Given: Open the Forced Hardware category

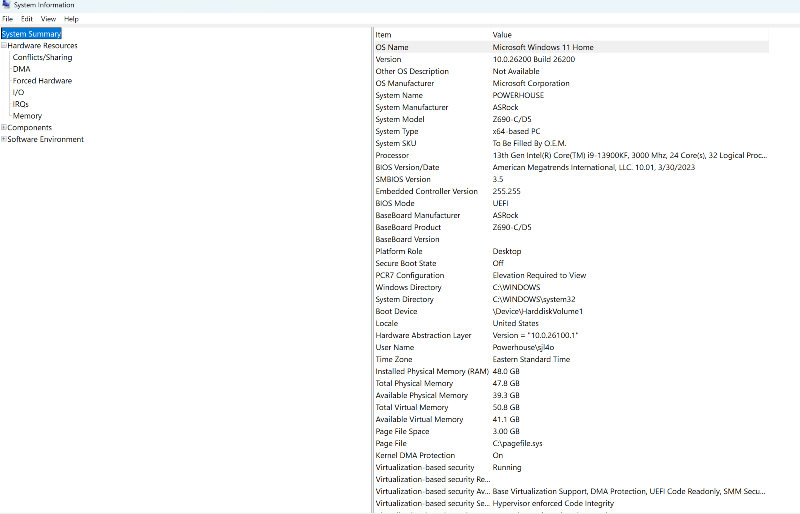Looking at the screenshot, I should pos(42,81).
